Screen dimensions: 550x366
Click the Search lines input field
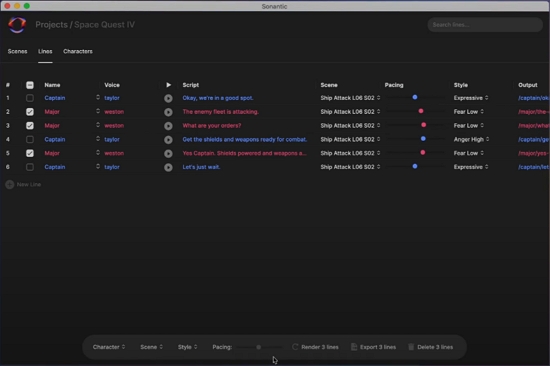point(485,25)
